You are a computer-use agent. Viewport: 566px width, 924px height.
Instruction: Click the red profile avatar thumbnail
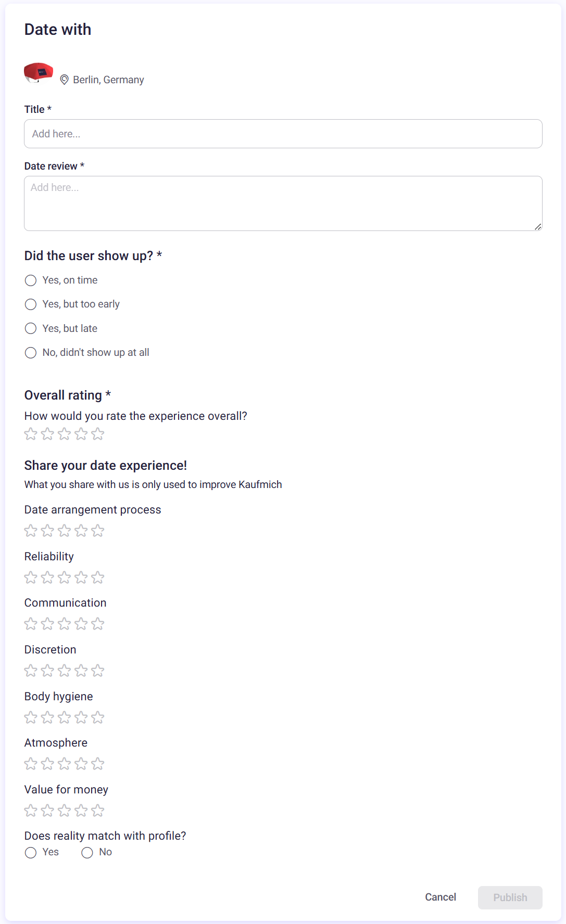39,73
